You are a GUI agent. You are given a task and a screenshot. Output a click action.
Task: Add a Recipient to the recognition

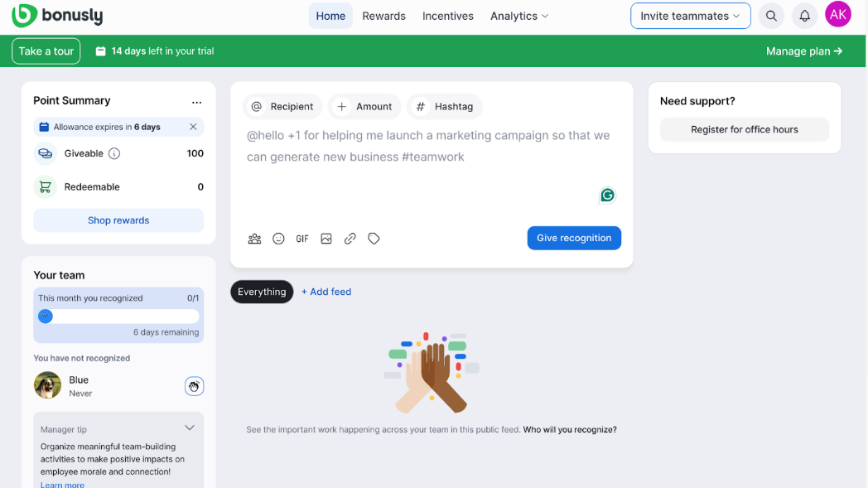tap(282, 106)
